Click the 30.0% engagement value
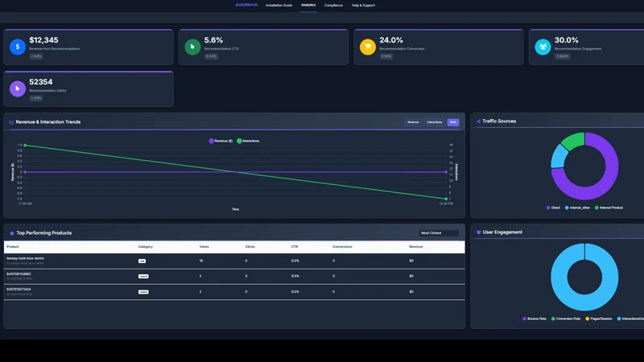Viewport: 644px width, 362px height. 567,39
